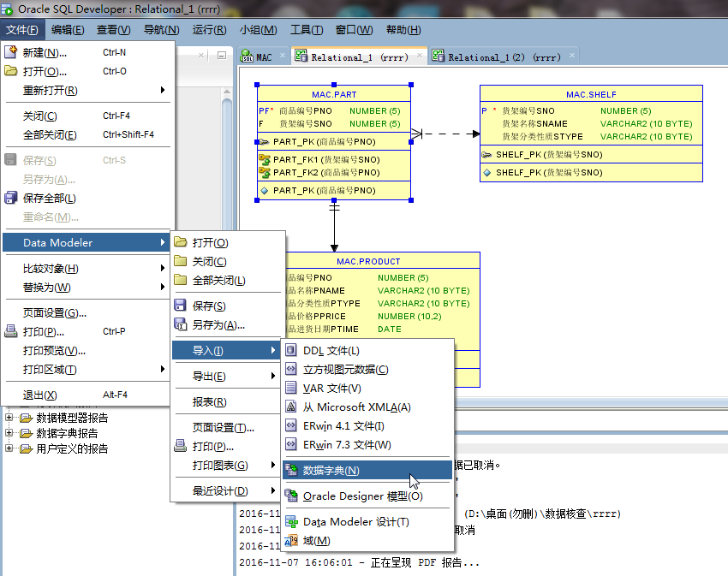Screen dimensions: 728x576
Task: Click the Data Modeler 设计 icon
Action: coord(291,522)
